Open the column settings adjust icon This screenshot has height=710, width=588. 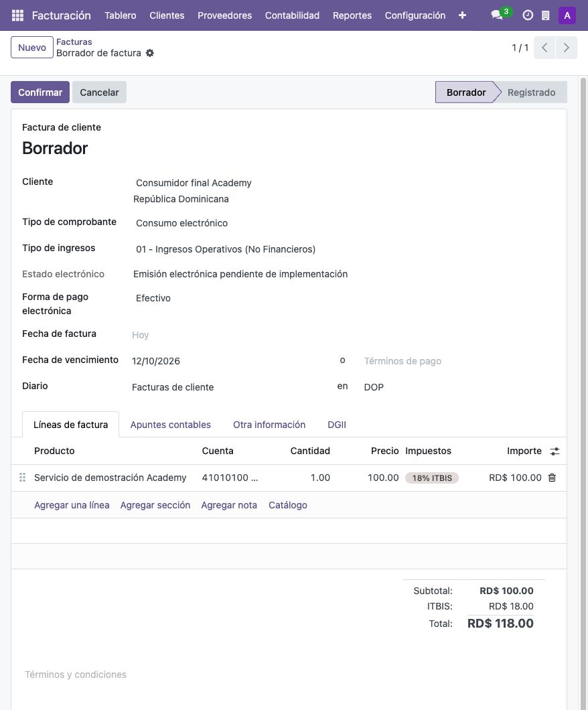pyautogui.click(x=555, y=451)
